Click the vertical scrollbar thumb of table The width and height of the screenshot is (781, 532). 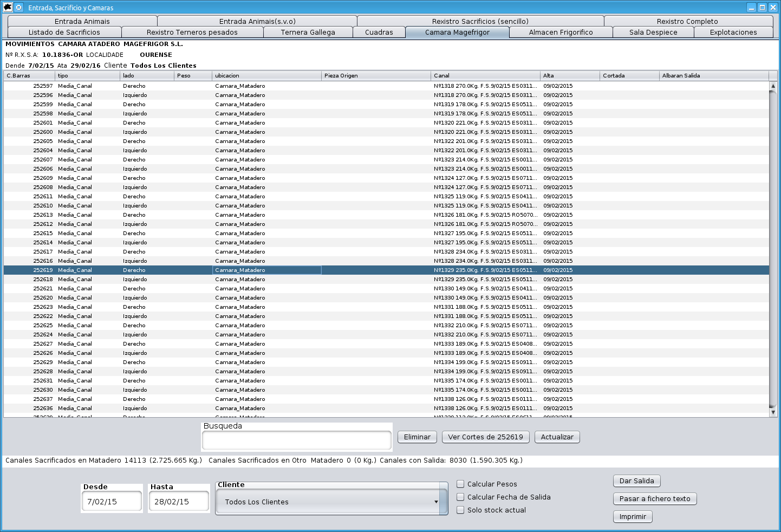[773, 249]
